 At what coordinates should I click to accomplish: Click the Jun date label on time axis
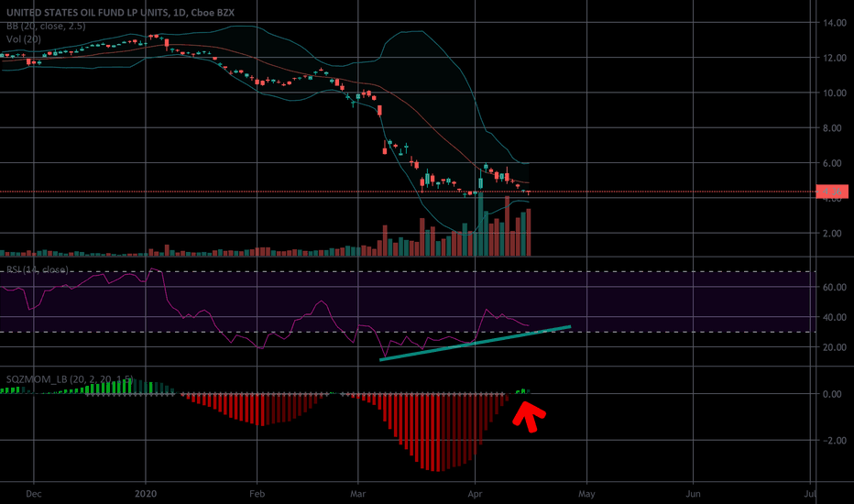click(693, 494)
